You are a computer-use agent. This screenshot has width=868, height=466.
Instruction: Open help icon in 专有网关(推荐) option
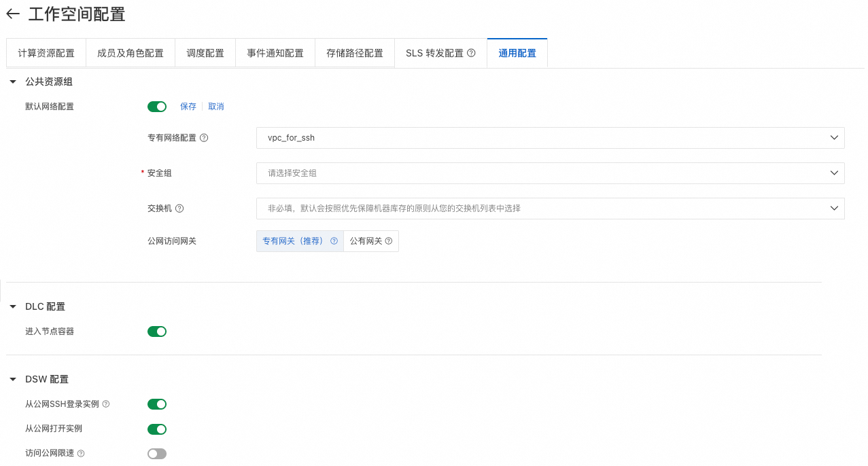tap(334, 241)
